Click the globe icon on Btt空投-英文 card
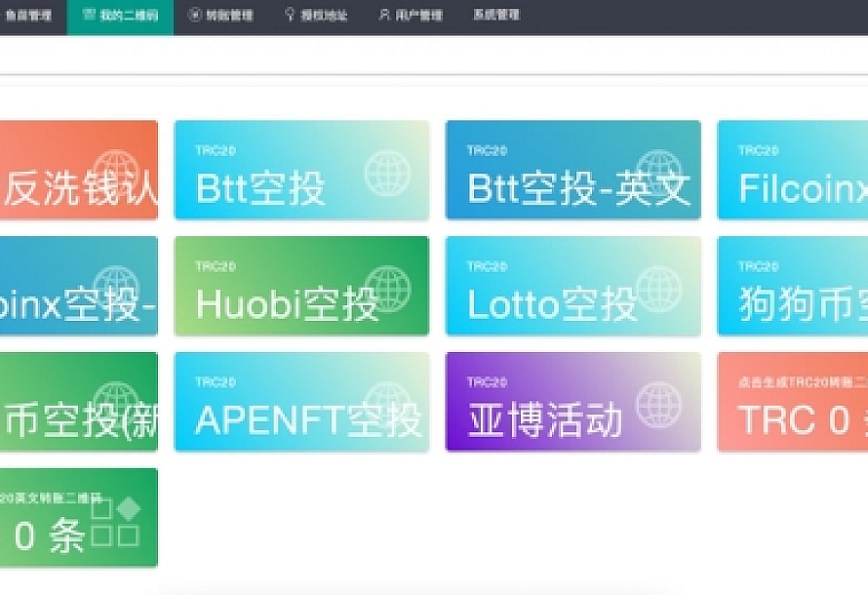Image resolution: width=868 pixels, height=595 pixels. coord(659,173)
